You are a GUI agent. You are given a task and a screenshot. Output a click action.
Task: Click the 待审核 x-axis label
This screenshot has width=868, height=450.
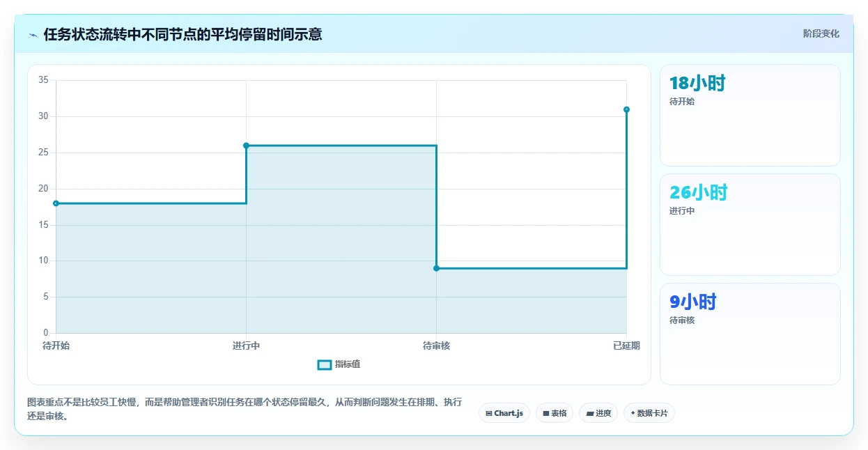click(x=436, y=346)
